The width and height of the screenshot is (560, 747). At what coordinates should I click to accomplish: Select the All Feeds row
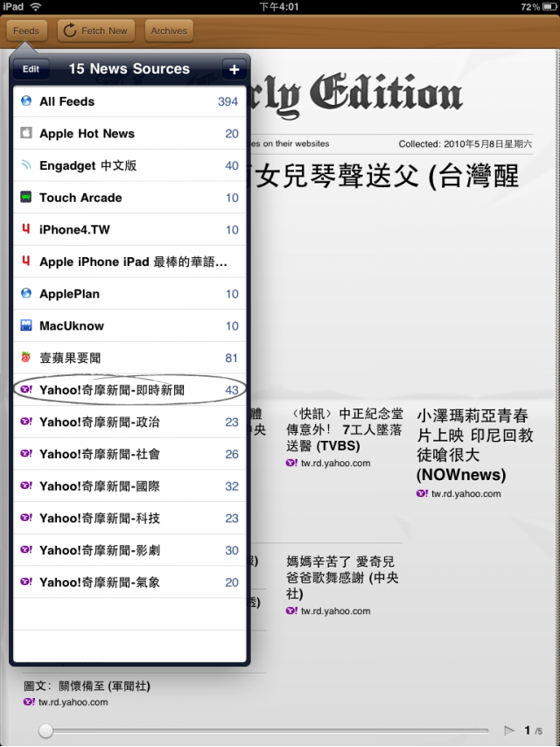[x=129, y=101]
